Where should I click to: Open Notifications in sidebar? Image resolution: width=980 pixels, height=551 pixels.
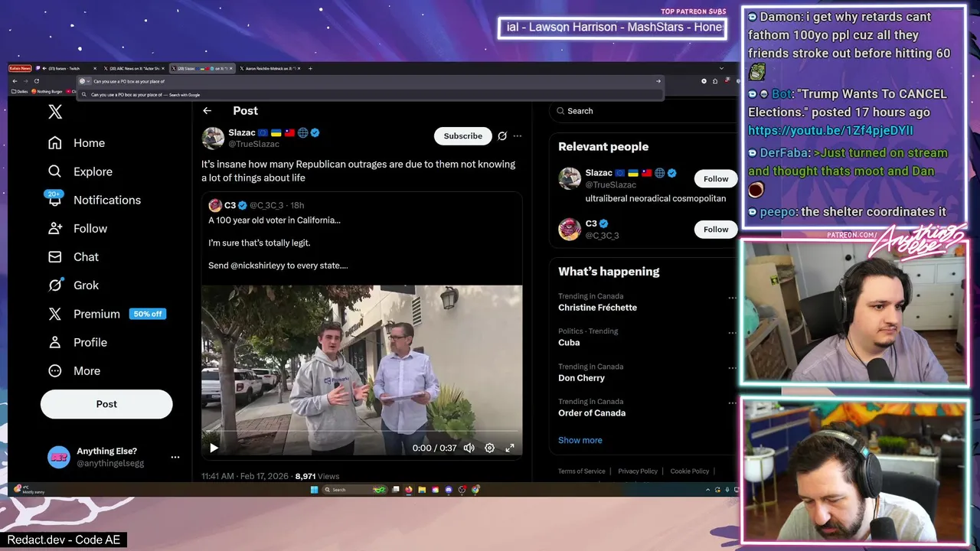pyautogui.click(x=94, y=200)
